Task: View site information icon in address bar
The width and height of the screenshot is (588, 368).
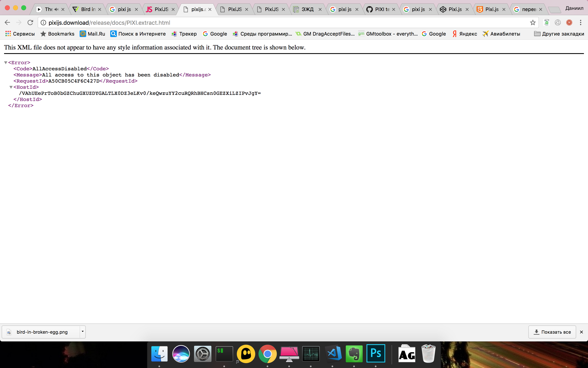Action: coord(43,23)
